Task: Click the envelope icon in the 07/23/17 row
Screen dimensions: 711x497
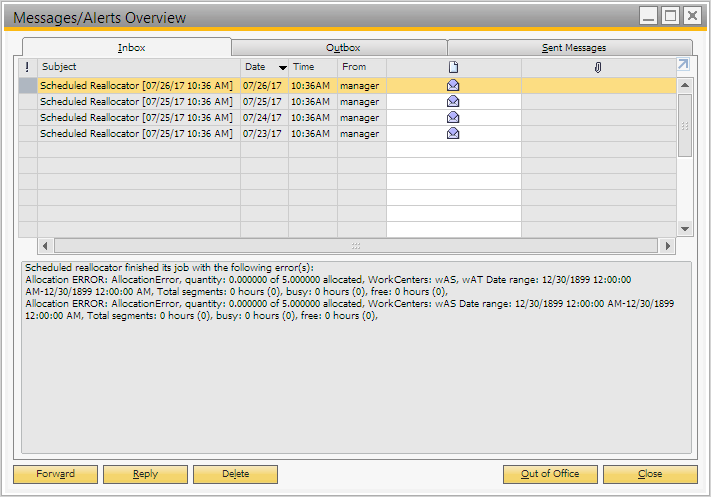Action: click(453, 134)
